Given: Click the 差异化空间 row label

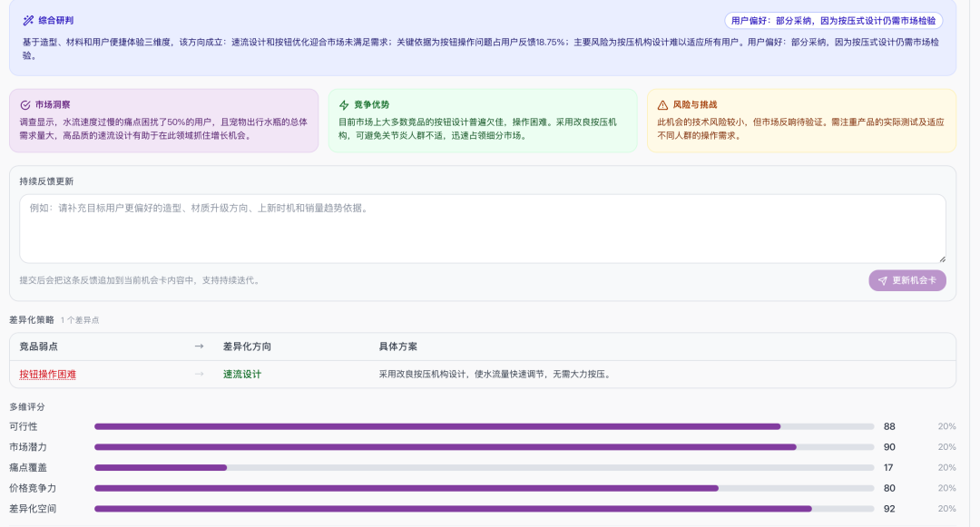Looking at the screenshot, I should pos(33,509).
